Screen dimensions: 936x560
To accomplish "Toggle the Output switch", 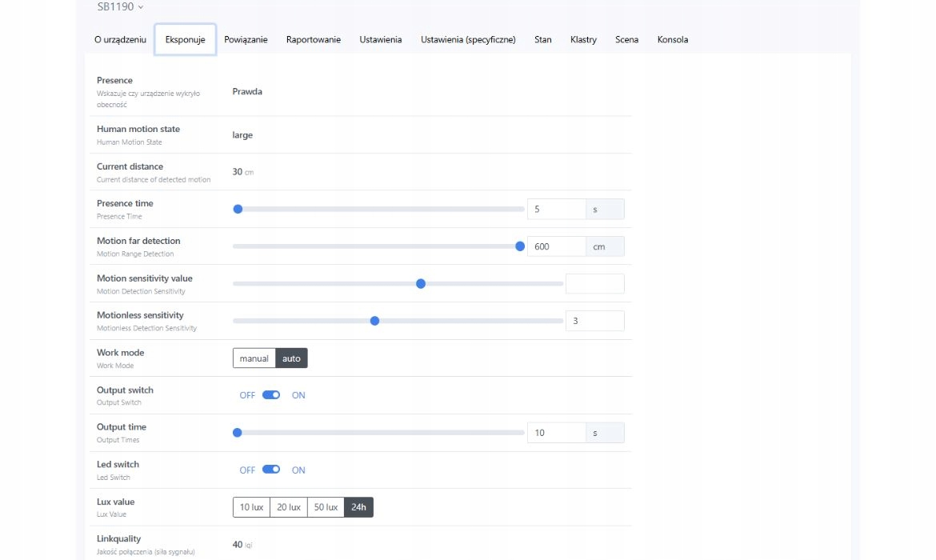I will click(x=271, y=395).
